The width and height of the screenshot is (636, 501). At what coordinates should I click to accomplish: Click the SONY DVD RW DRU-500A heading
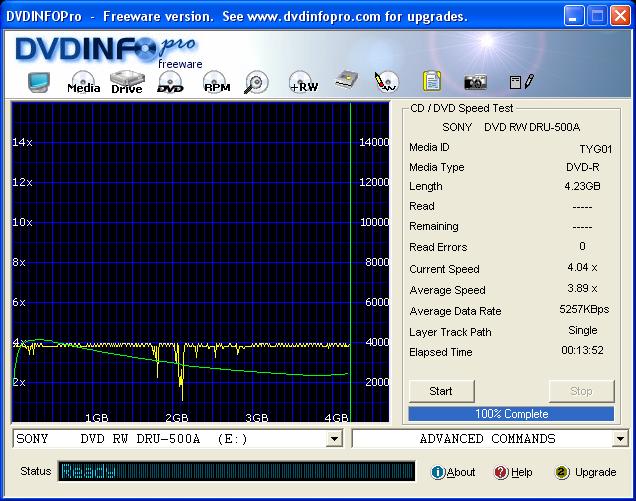pos(511,127)
